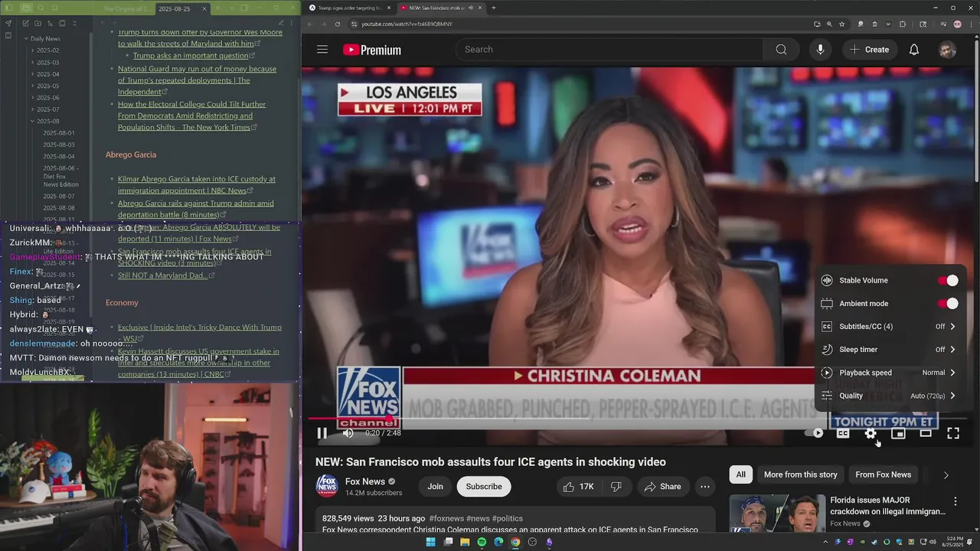Screen dimensions: 980x551
Task: Select the More from this story chip
Action: 800,474
